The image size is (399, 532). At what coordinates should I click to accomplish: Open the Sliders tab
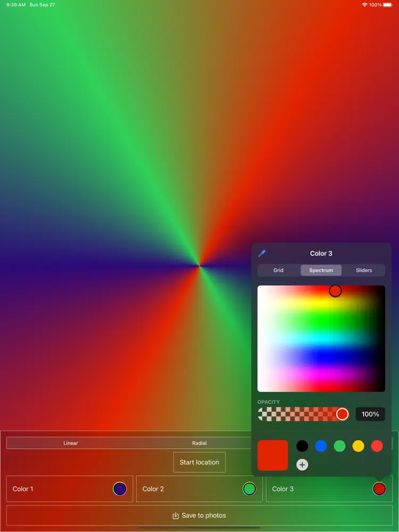[364, 270]
